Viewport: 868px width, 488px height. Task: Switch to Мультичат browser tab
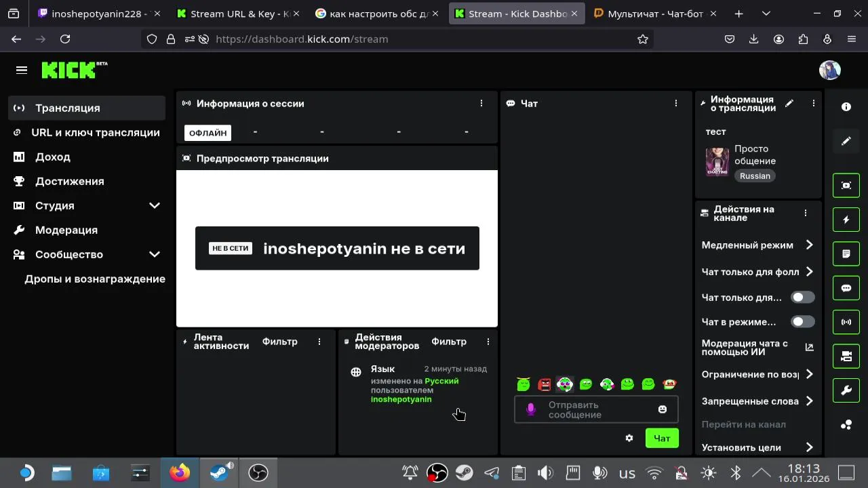pos(654,14)
